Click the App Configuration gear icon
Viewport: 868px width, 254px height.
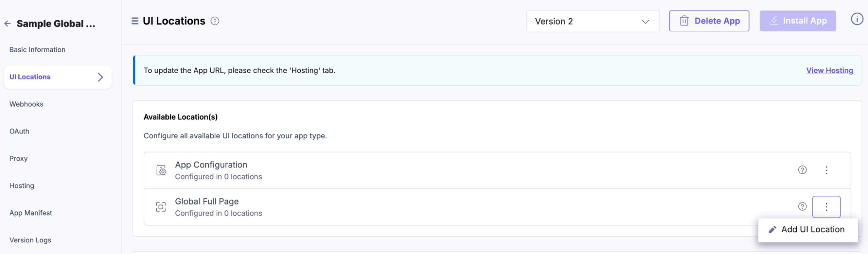(x=161, y=170)
